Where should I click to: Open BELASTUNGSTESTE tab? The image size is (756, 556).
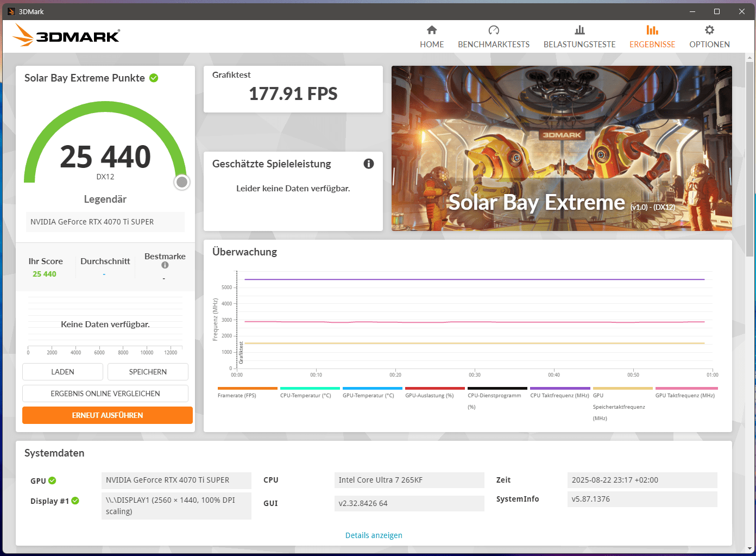pos(579,37)
